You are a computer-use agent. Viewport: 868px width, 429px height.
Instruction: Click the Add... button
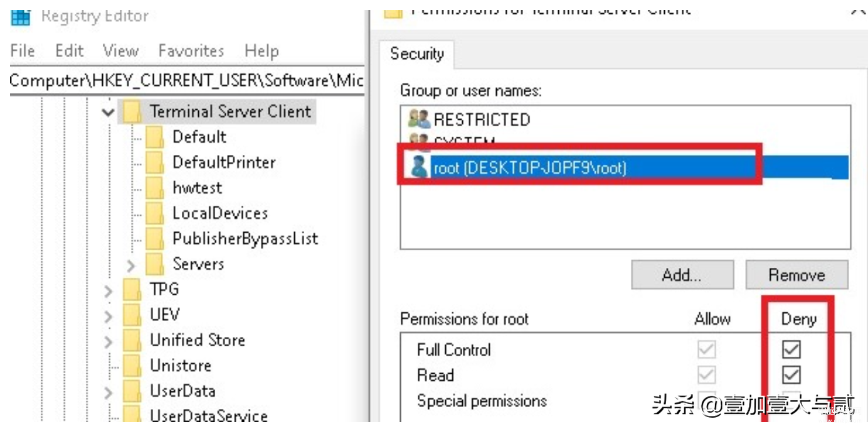[x=682, y=275]
